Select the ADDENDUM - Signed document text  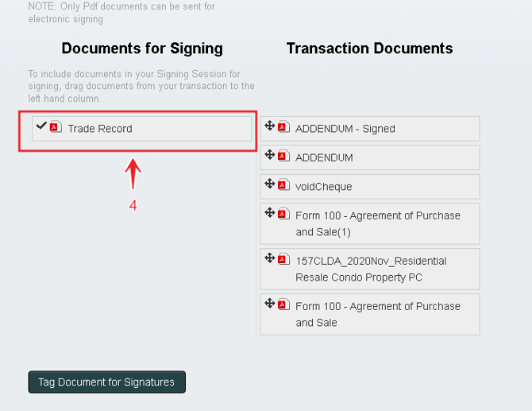coord(345,129)
